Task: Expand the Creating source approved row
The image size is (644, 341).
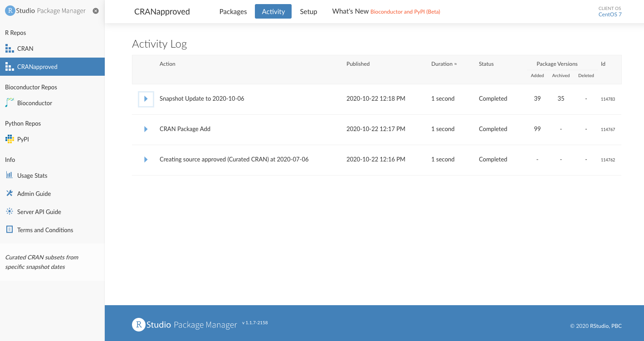Action: coord(146,160)
